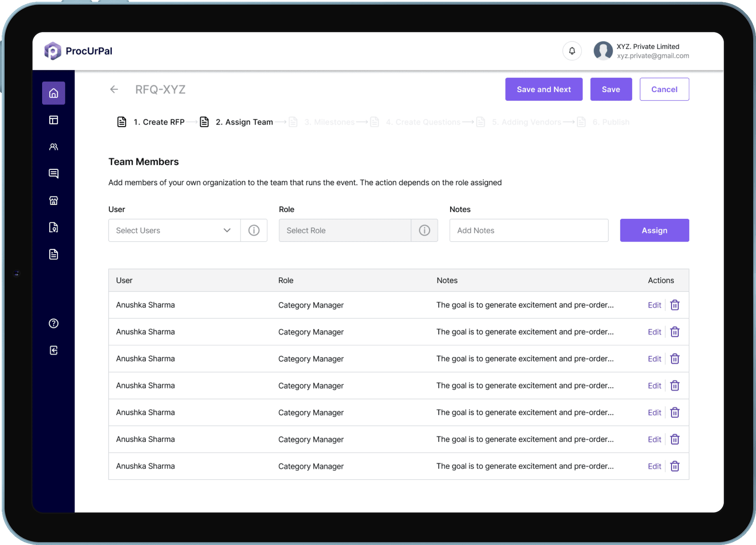Open the users group icon in sidebar
This screenshot has height=545, width=756.
(54, 147)
